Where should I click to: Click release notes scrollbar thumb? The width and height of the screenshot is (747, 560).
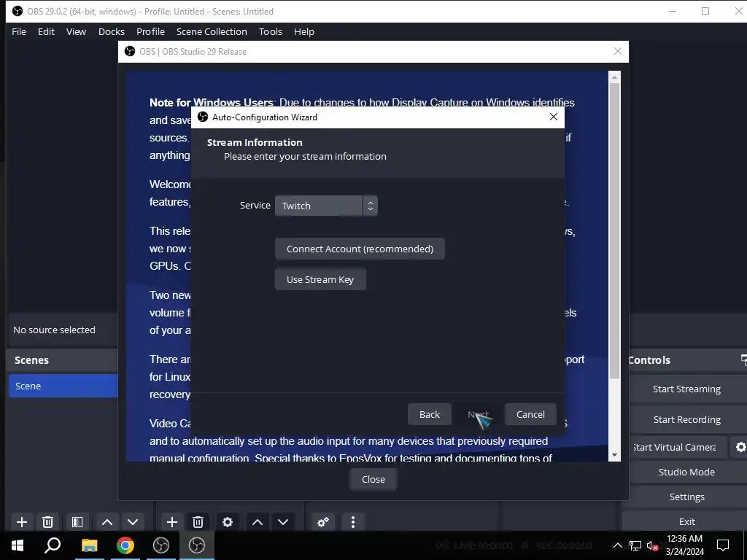(614, 231)
